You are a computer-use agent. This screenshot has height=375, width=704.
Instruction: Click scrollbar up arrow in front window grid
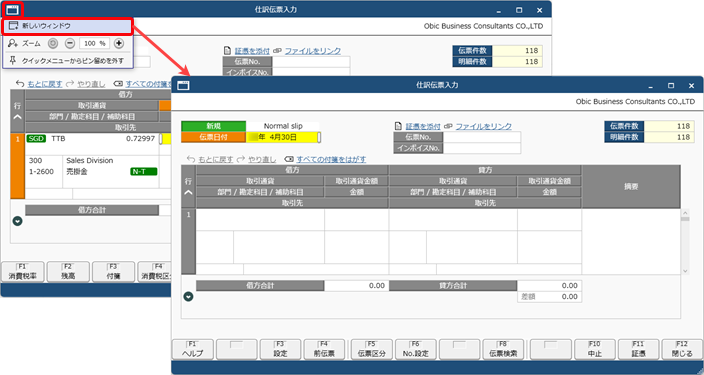pyautogui.click(x=685, y=212)
